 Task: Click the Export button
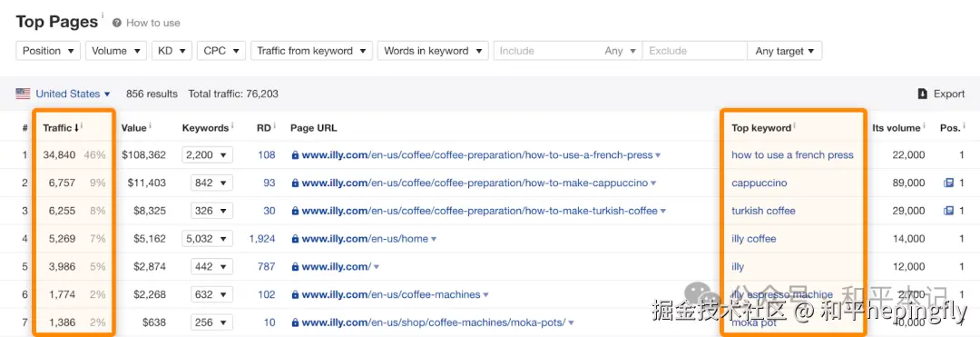941,94
